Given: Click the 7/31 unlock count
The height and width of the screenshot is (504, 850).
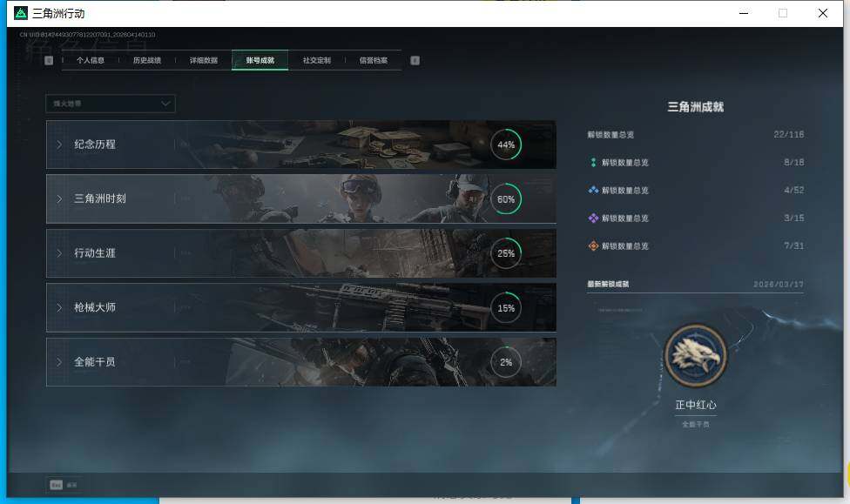Looking at the screenshot, I should tap(793, 246).
